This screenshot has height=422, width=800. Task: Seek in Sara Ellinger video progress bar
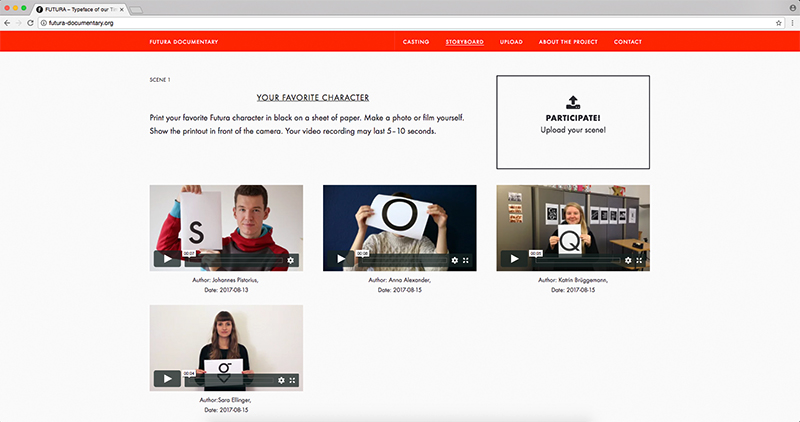pyautogui.click(x=230, y=380)
